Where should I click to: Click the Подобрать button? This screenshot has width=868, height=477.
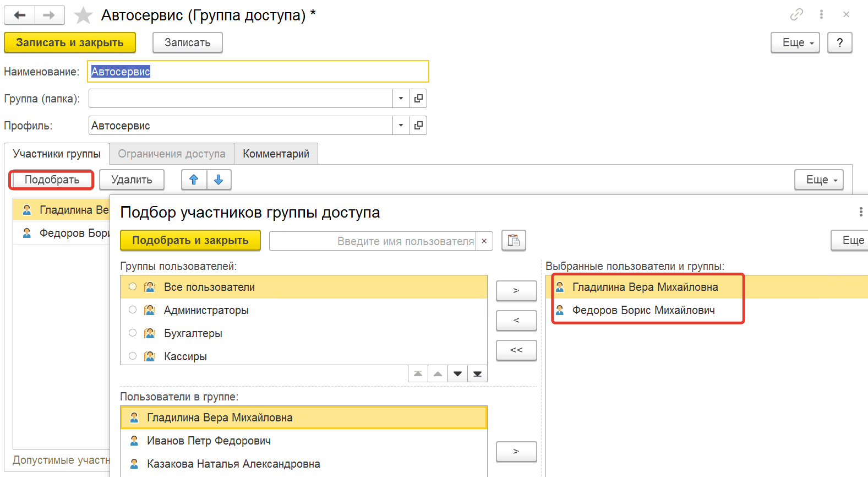(52, 180)
